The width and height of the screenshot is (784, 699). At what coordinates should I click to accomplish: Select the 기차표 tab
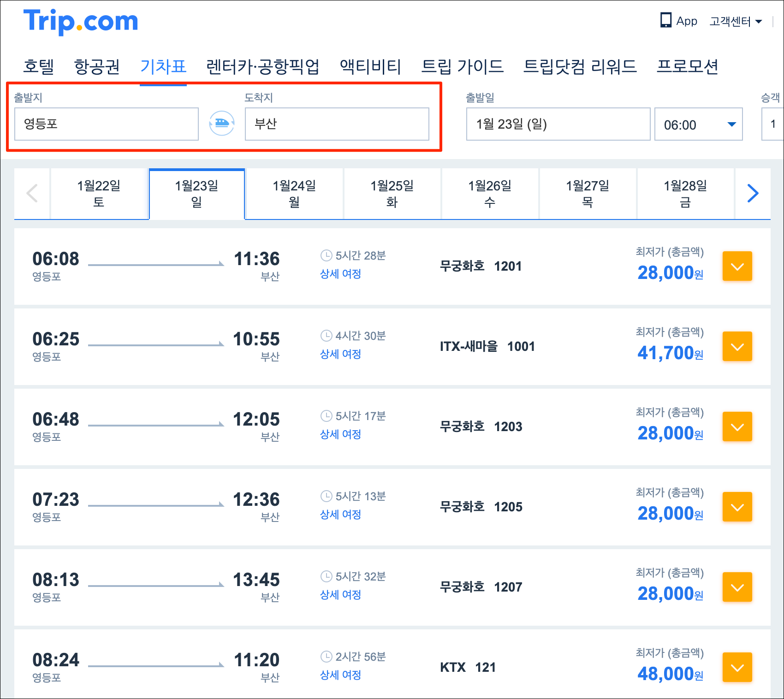tap(163, 66)
